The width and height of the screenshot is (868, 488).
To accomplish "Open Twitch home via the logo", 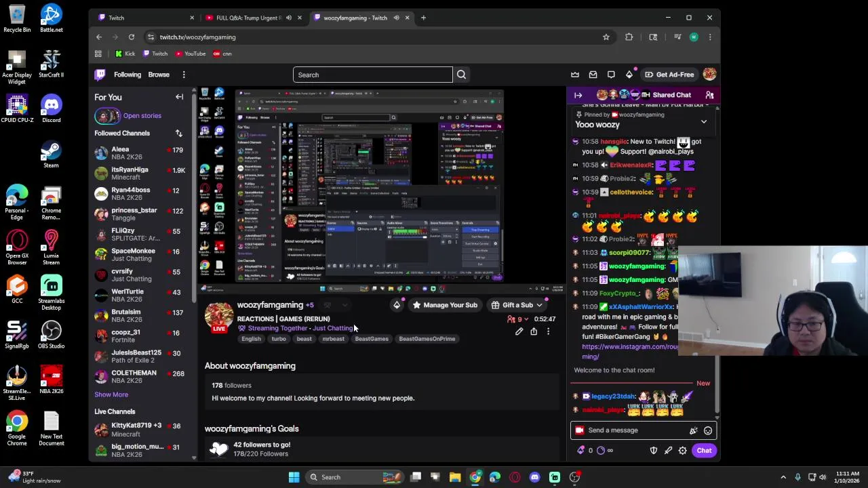I will click(100, 75).
